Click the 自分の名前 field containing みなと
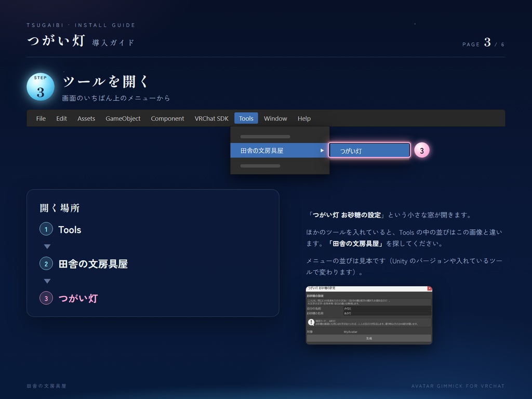 pyautogui.click(x=387, y=309)
